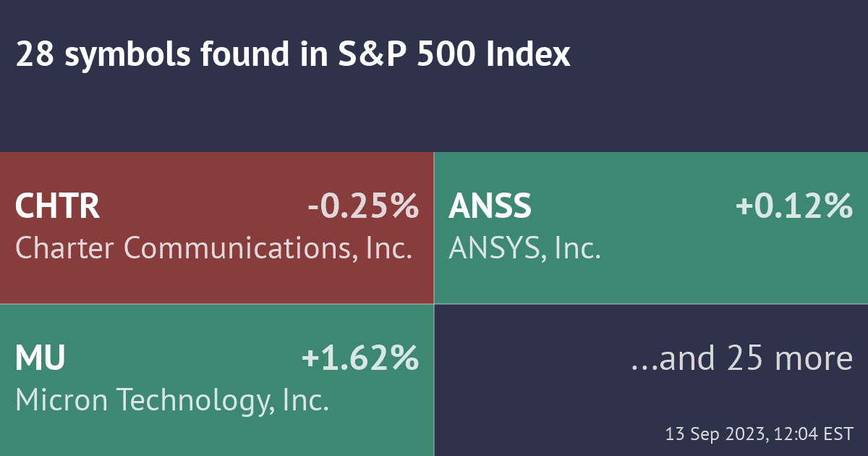
Task: Select the MU ticker symbol
Action: 41,358
